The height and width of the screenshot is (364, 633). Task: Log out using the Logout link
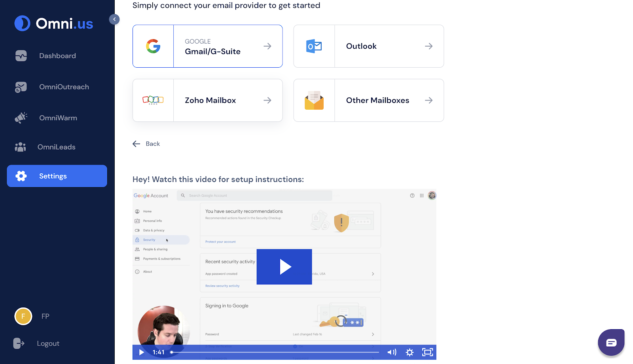click(48, 343)
